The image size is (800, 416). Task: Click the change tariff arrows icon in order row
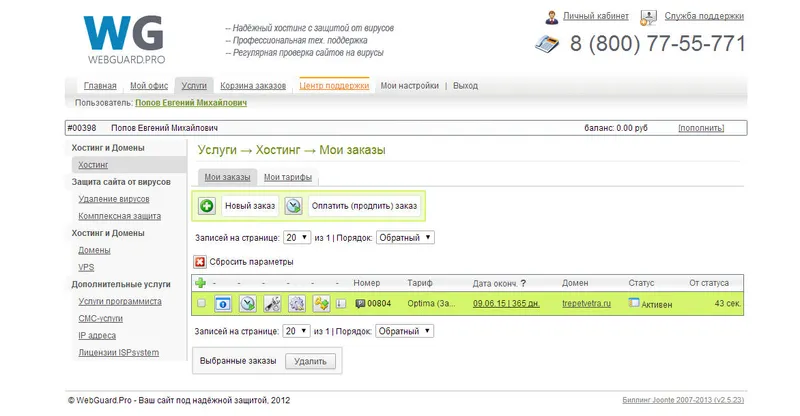[321, 304]
